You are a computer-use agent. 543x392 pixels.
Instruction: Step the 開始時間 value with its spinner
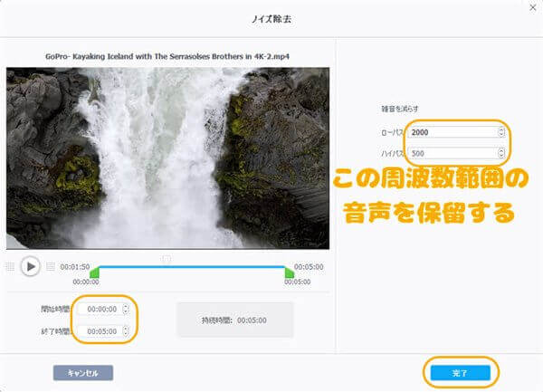(x=126, y=309)
